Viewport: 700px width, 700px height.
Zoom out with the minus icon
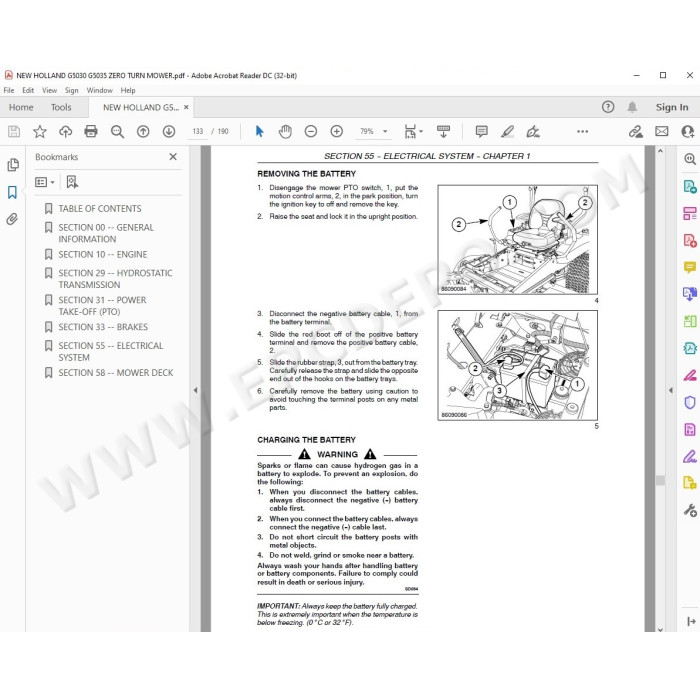pyautogui.click(x=311, y=131)
